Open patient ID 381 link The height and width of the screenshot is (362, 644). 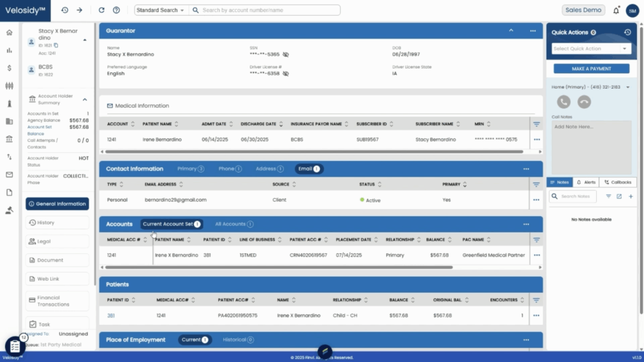coord(111,315)
